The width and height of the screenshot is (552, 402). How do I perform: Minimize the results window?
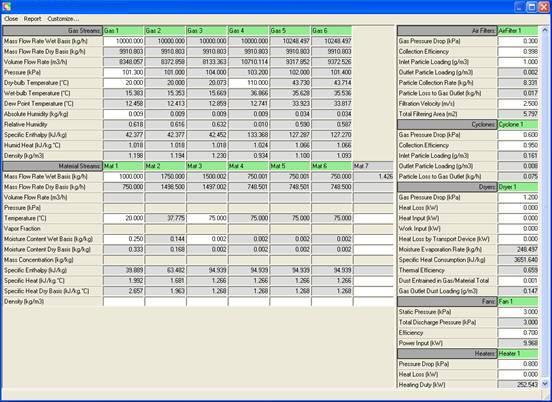coord(519,7)
